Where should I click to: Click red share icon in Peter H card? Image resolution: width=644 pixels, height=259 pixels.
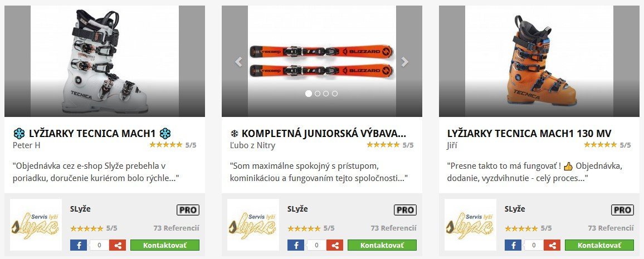coord(118,246)
